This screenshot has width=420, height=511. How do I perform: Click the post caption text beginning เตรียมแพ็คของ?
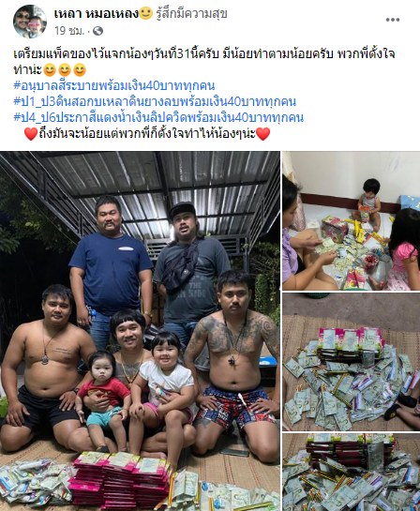204,62
